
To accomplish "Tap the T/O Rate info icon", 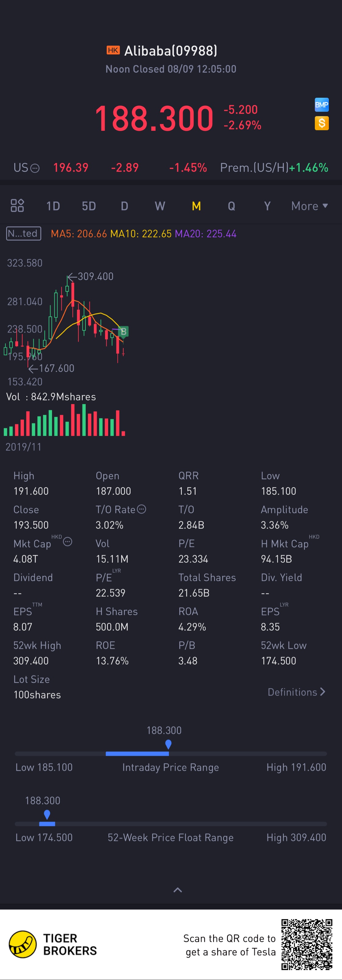I will click(x=141, y=509).
